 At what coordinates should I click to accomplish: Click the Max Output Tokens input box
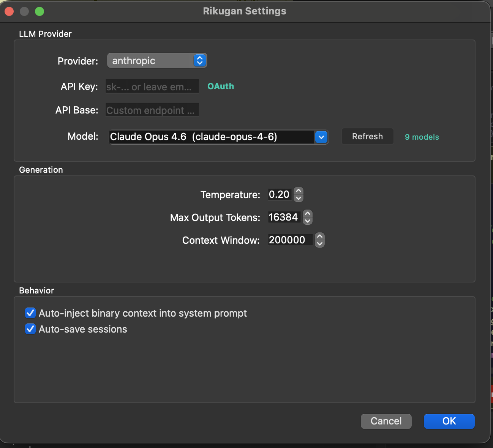(x=284, y=217)
